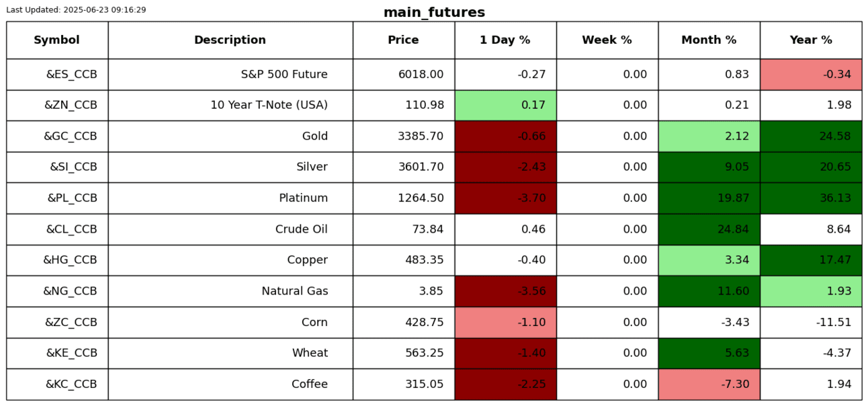868x406 pixels.
Task: Select the Price column header
Action: point(403,40)
